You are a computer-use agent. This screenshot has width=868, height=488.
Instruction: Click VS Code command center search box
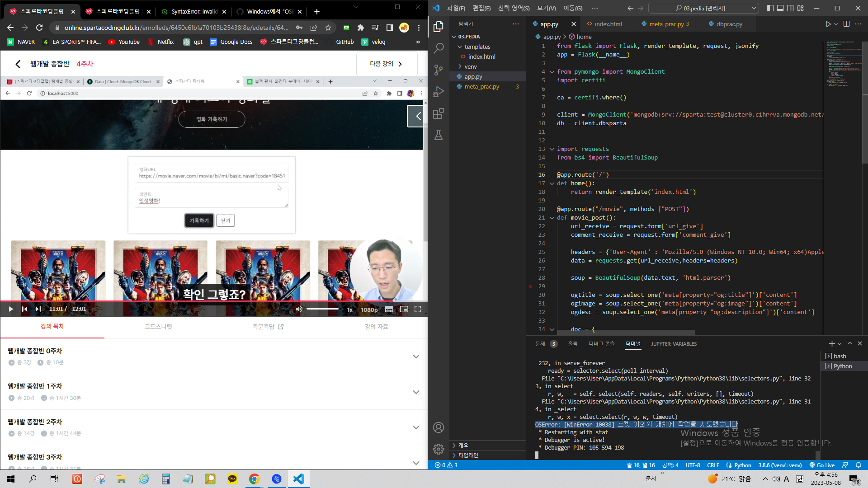(x=703, y=8)
